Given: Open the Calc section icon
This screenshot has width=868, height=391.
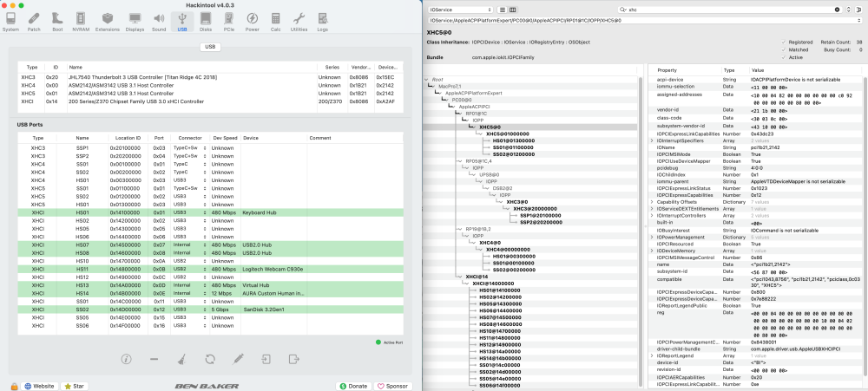Looking at the screenshot, I should [x=275, y=23].
